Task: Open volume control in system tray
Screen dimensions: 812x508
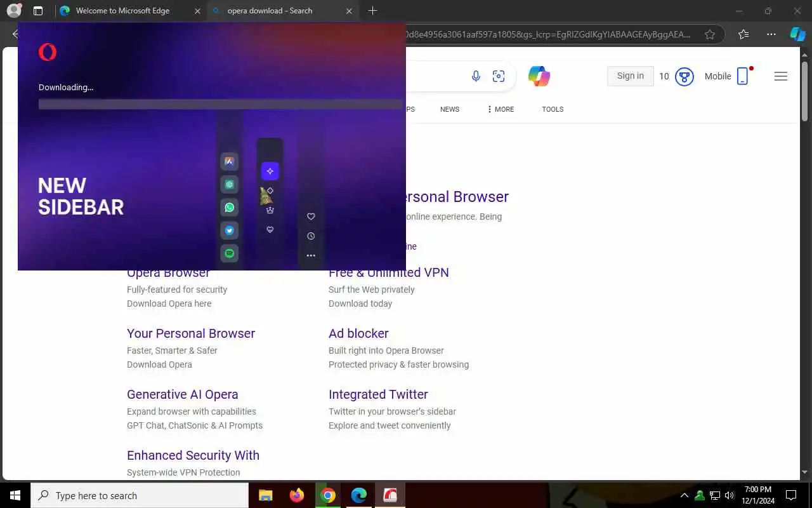Action: coord(730,495)
